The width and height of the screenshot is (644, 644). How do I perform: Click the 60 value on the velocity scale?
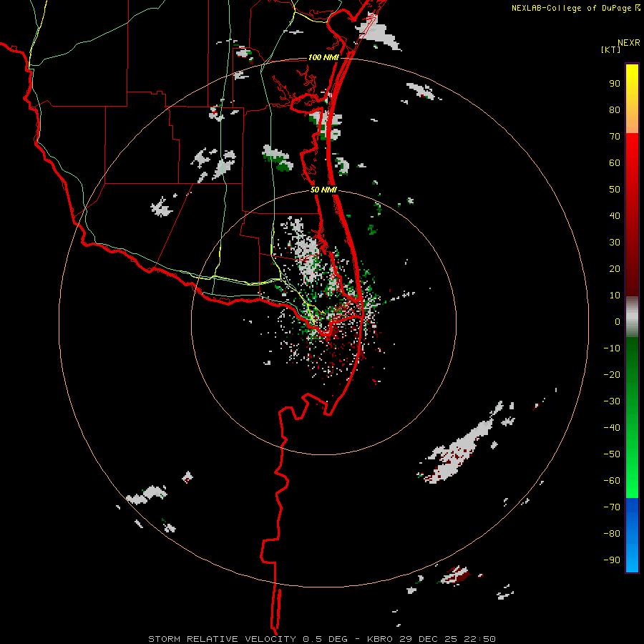(x=615, y=163)
